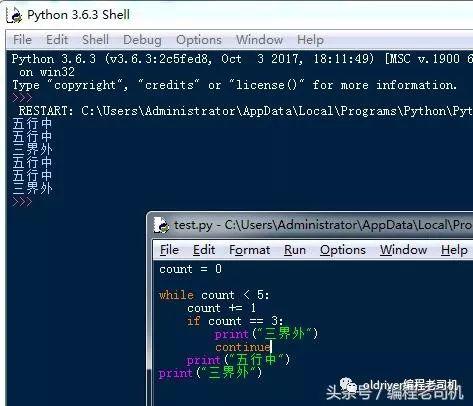Screen dimensions: 473x406
Task: Open the Help menu in Python Shell
Action: click(x=310, y=40)
